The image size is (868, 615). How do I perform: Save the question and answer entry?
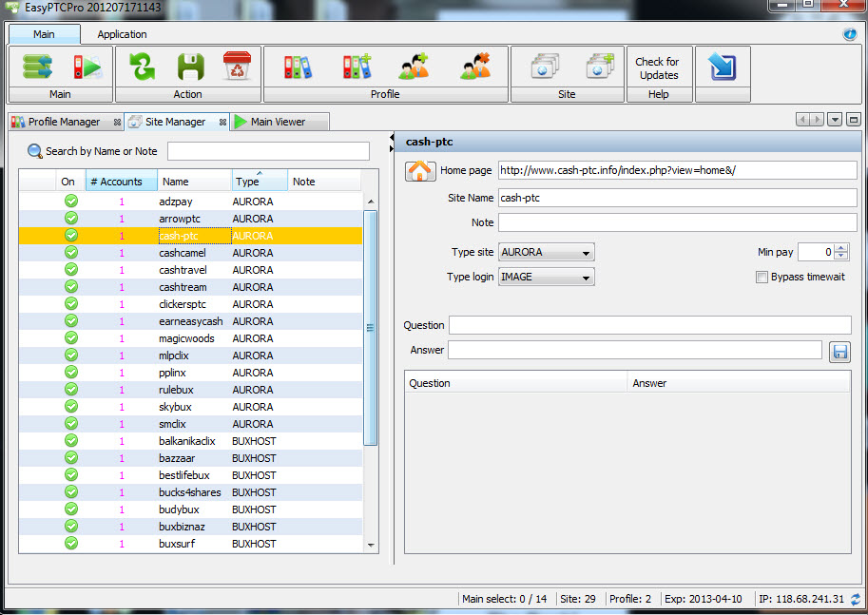pos(839,351)
